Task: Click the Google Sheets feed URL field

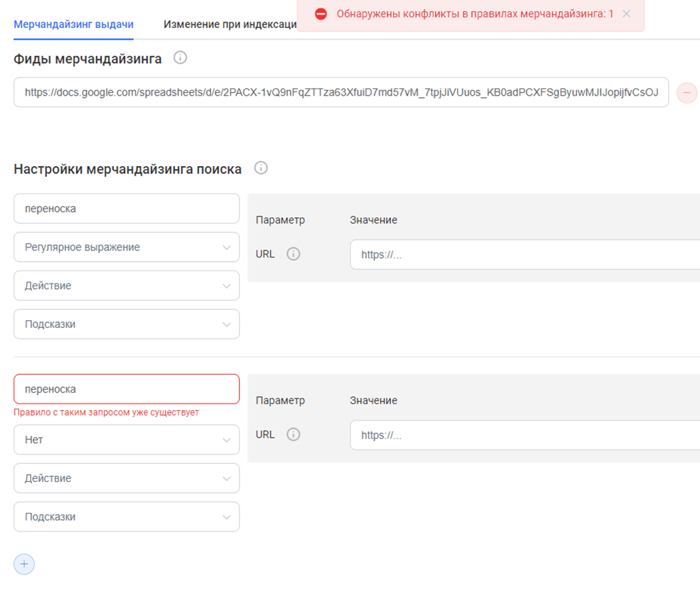Action: [341, 93]
